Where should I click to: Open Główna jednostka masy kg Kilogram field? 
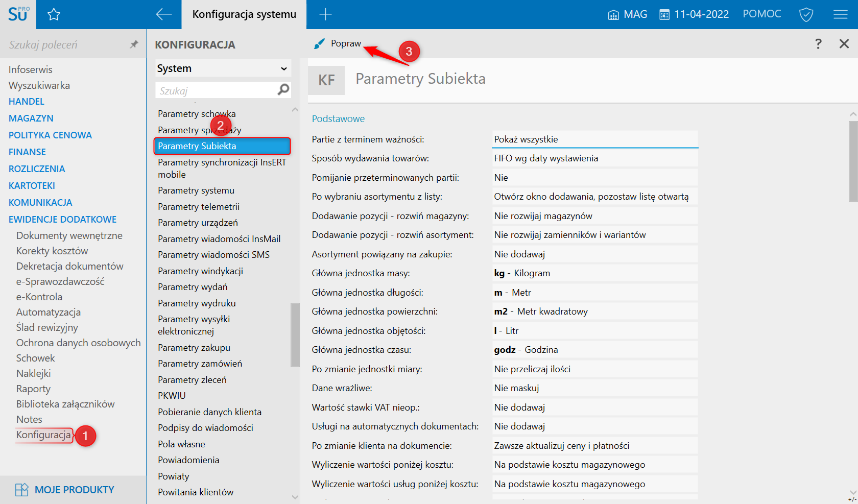[595, 273]
